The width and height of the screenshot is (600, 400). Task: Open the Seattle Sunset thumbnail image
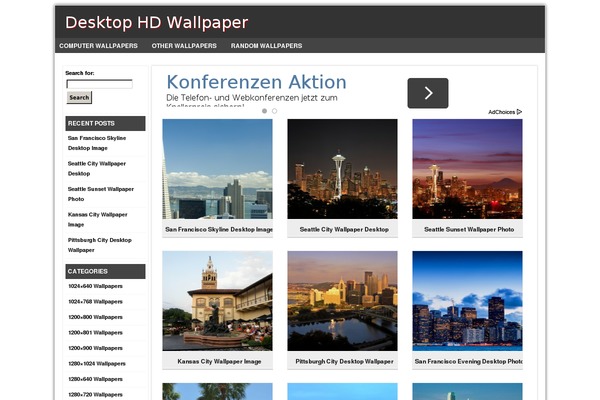tap(467, 169)
